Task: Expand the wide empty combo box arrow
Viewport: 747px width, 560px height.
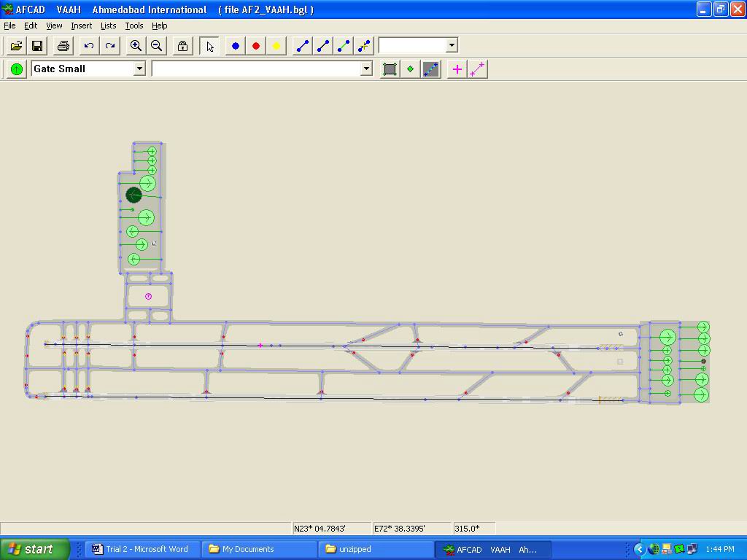Action: [366, 69]
